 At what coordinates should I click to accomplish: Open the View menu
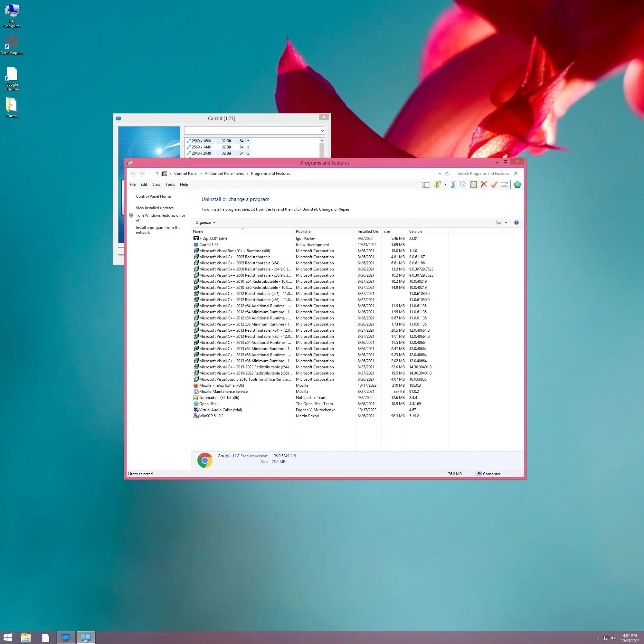click(156, 185)
